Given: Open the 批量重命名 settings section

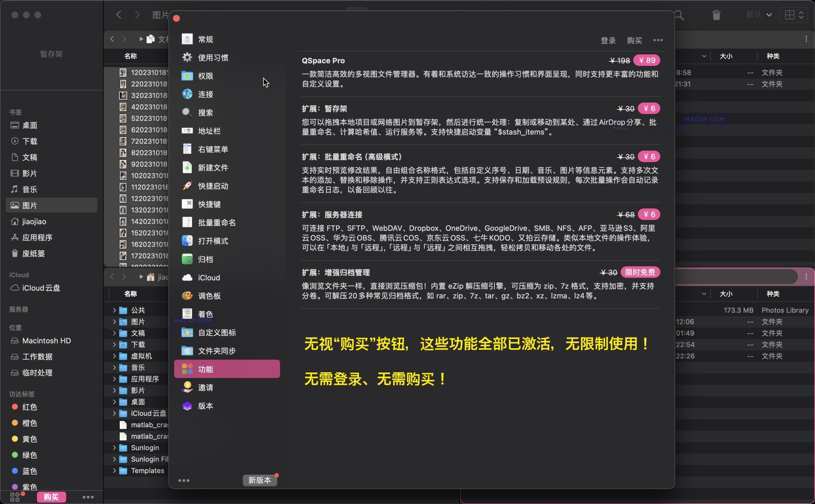Looking at the screenshot, I should tap(216, 222).
